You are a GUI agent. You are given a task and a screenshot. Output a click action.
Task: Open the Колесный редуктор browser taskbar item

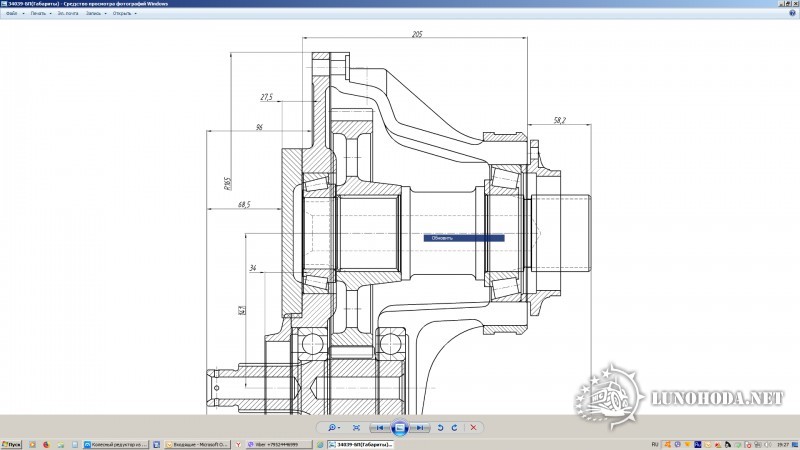[120, 443]
